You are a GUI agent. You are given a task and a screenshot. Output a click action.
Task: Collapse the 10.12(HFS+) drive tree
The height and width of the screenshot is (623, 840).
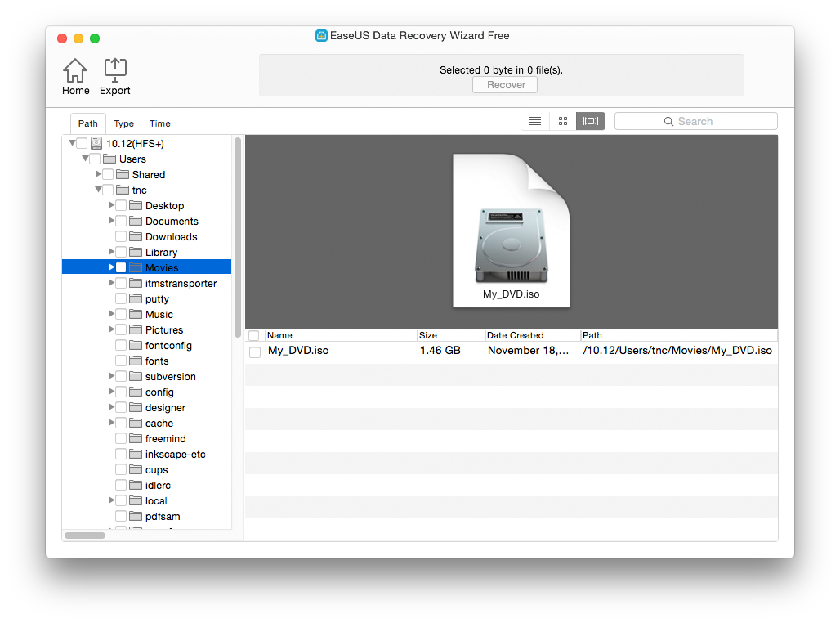(x=72, y=142)
